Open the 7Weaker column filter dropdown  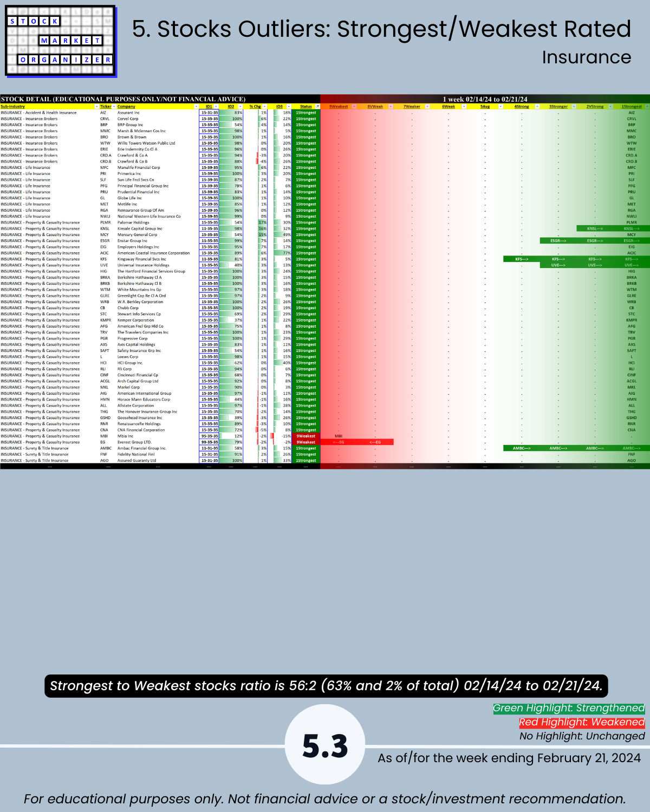point(427,107)
